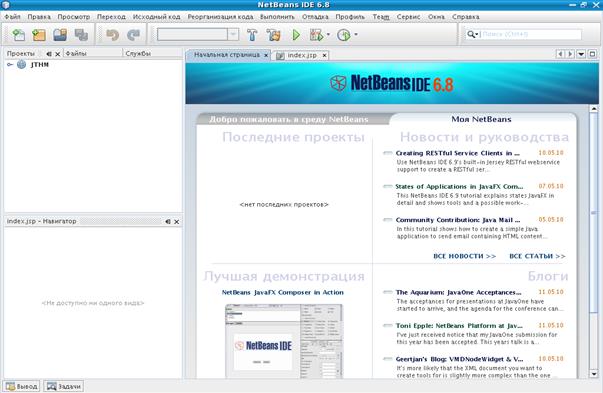Click the search magnifier icon
Viewport: 603px width, 393px height.
coord(471,34)
